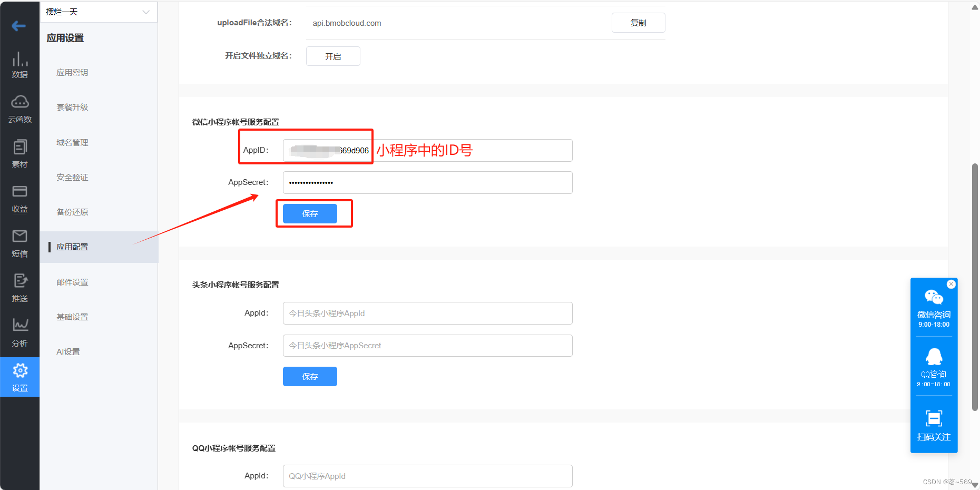Focus the QQ小程序AppId input field
This screenshot has height=490, width=980.
(427, 476)
